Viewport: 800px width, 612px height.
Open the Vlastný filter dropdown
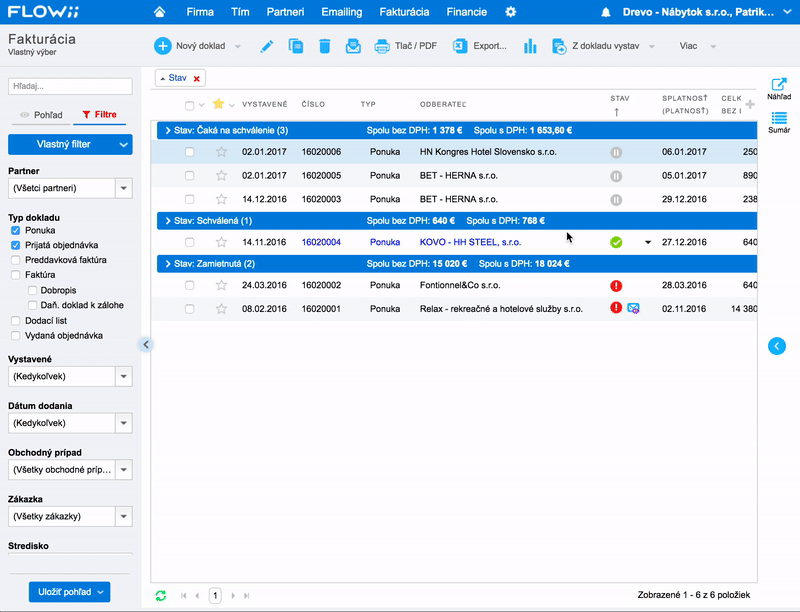click(70, 144)
